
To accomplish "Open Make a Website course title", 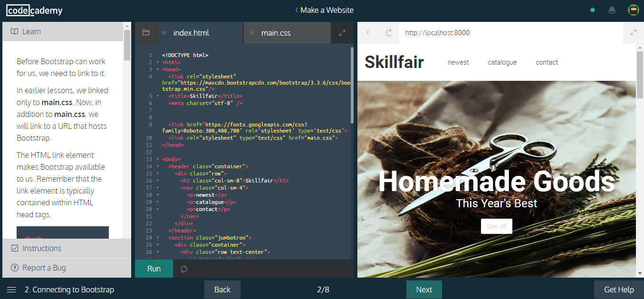I will tap(327, 10).
